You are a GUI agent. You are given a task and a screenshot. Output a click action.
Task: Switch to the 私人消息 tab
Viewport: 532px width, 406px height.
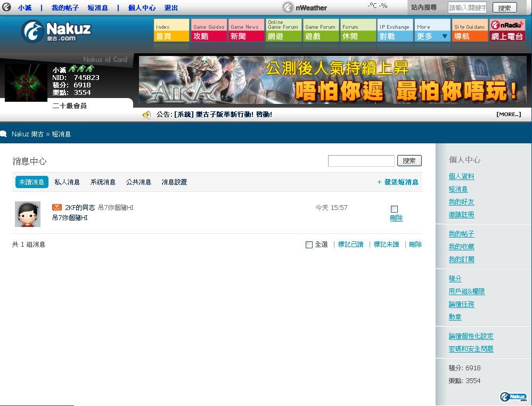coord(67,182)
